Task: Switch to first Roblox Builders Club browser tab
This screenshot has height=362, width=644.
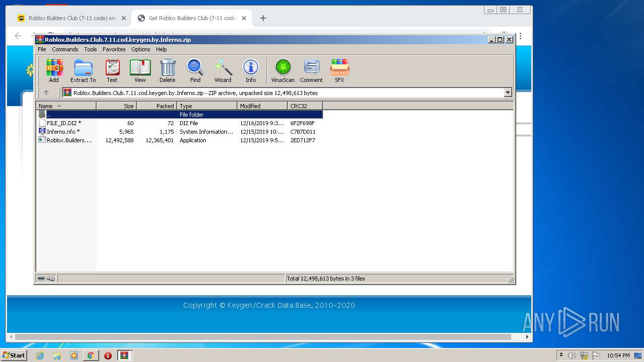Action: [x=72, y=18]
